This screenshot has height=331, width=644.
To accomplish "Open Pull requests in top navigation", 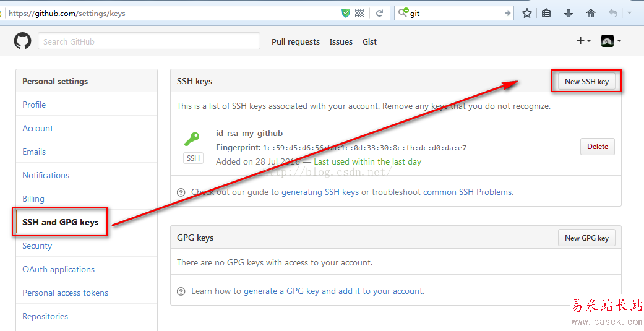I will pos(295,41).
